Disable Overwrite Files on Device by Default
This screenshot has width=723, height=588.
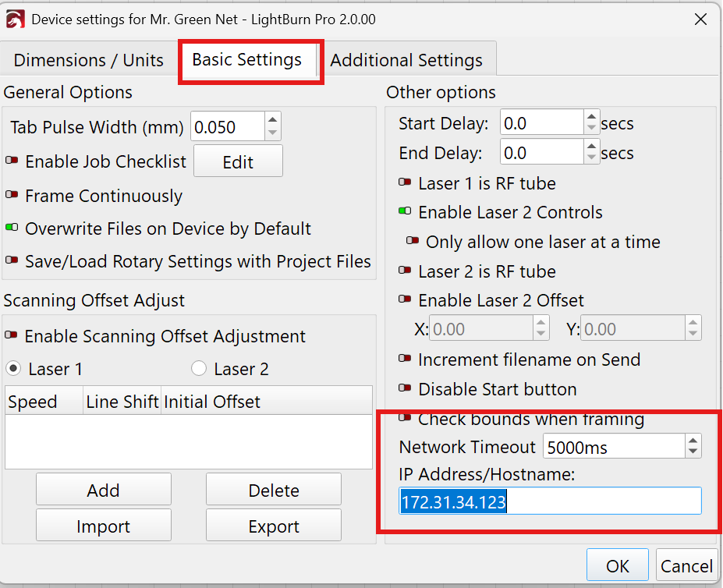pyautogui.click(x=13, y=228)
